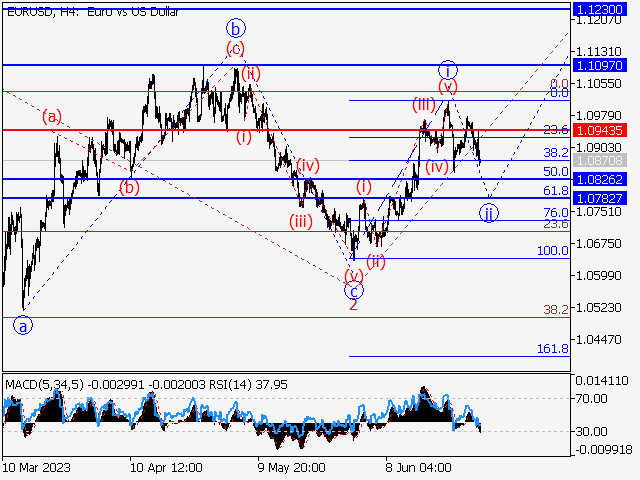
Task: Click the red '(v)' label directly under circled i
Action: [x=448, y=87]
